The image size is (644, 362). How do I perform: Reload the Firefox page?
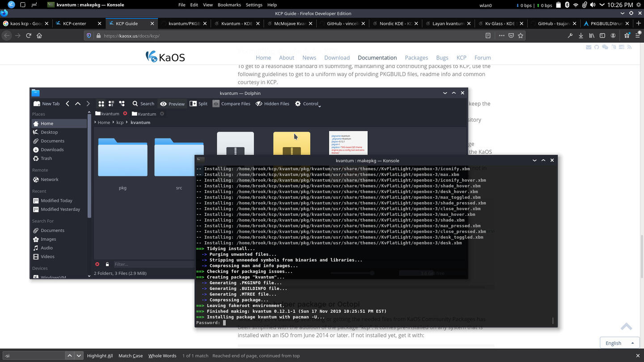(x=29, y=35)
